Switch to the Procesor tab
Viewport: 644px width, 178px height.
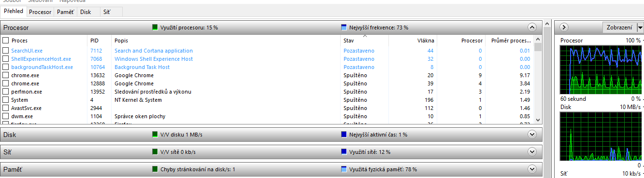pyautogui.click(x=40, y=12)
